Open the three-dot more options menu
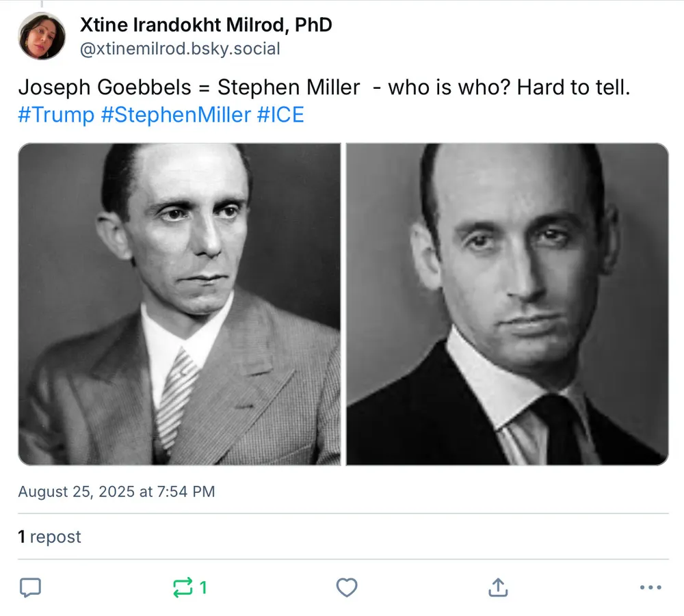 point(650,587)
